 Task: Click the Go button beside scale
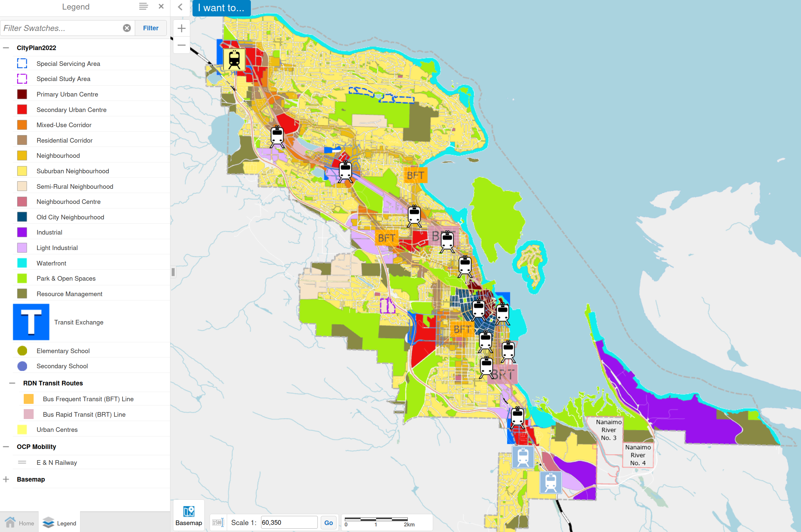coord(328,522)
